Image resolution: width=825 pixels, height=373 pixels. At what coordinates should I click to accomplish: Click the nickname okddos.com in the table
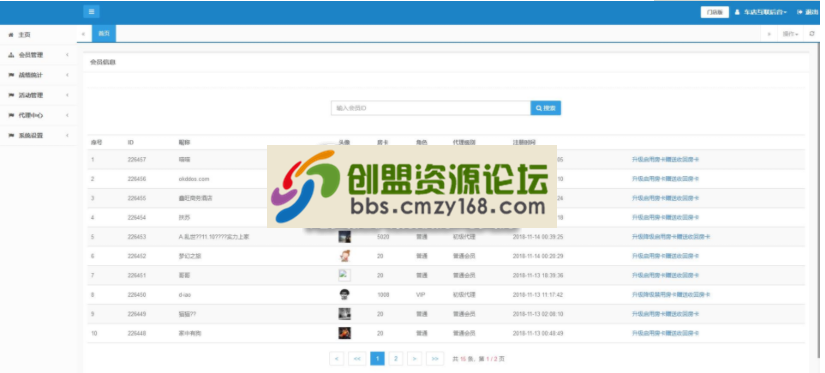pos(194,179)
